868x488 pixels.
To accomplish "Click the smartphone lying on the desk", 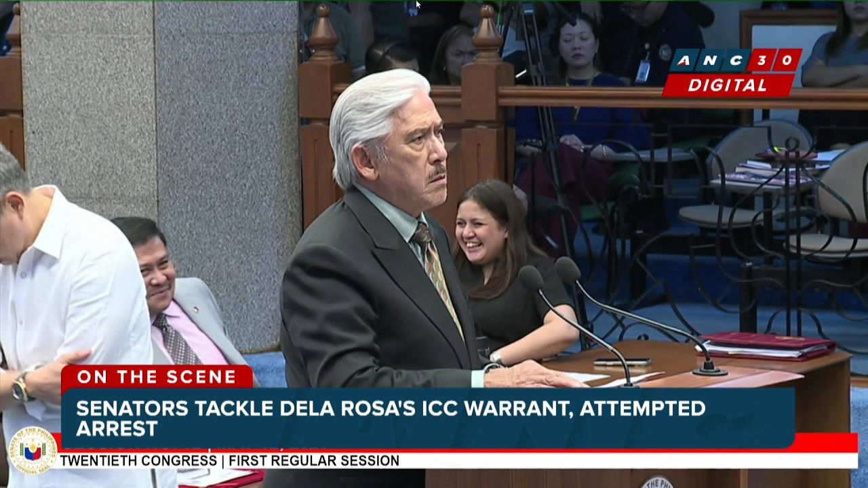I will pyautogui.click(x=622, y=362).
